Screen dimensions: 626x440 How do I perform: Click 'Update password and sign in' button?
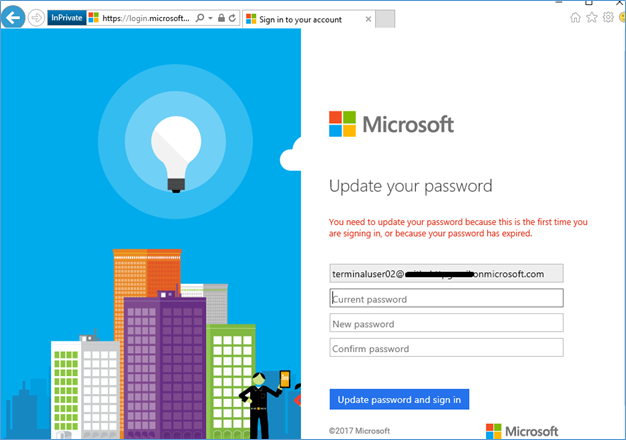pyautogui.click(x=399, y=399)
